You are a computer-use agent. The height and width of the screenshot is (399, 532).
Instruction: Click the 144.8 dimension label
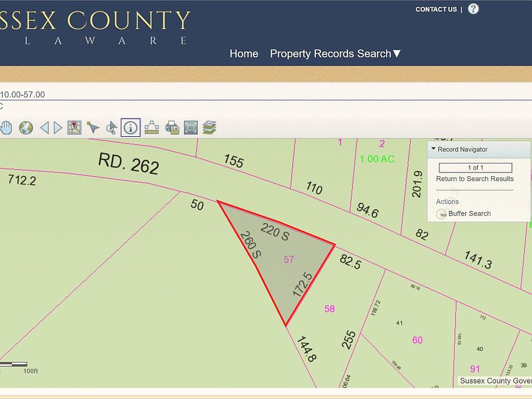point(307,349)
